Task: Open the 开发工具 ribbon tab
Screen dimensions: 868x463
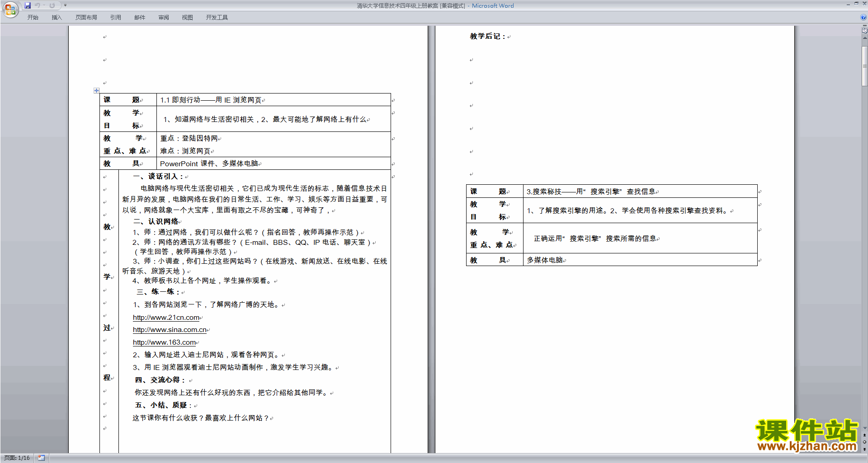Action: 217,18
